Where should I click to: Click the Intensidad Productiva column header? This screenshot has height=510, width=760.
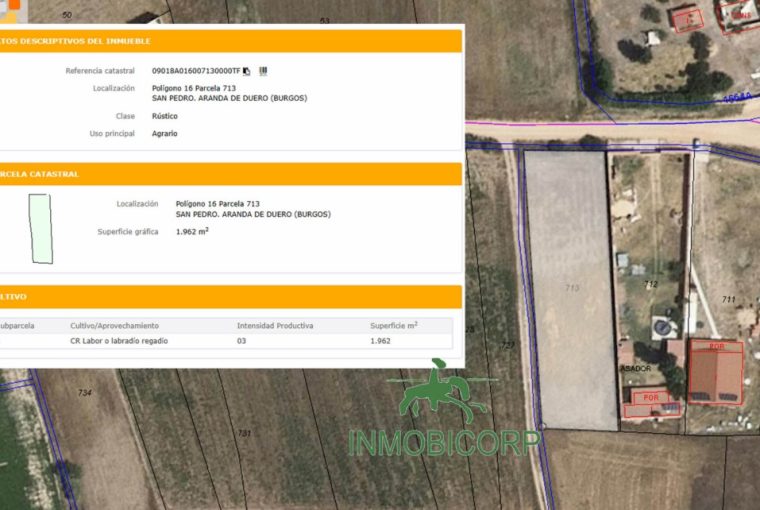pyautogui.click(x=275, y=326)
